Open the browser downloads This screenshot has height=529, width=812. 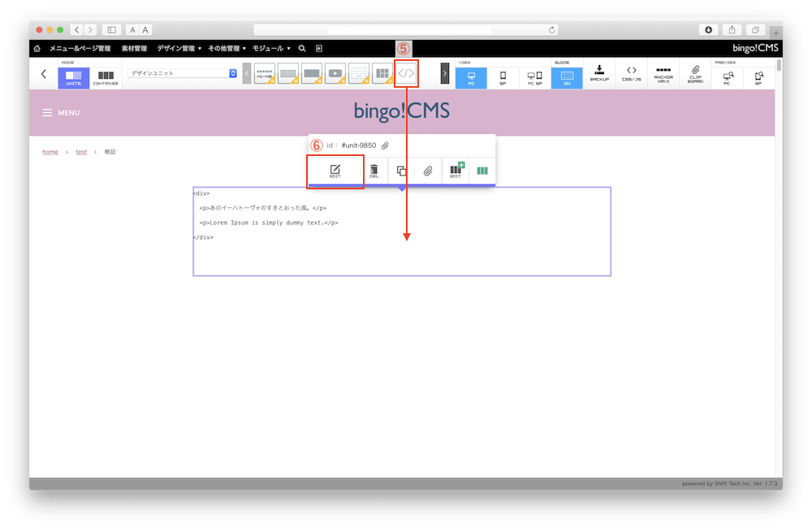tap(708, 30)
